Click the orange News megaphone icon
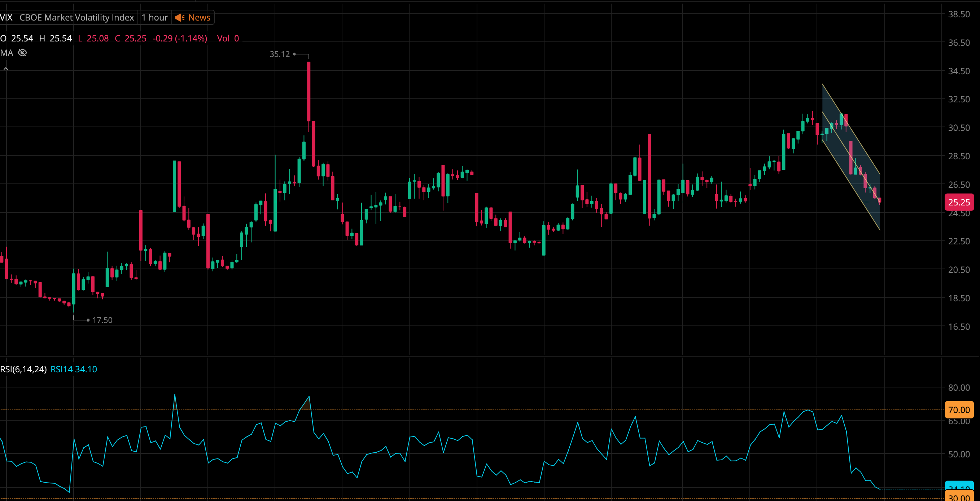This screenshot has width=980, height=501. (x=180, y=18)
